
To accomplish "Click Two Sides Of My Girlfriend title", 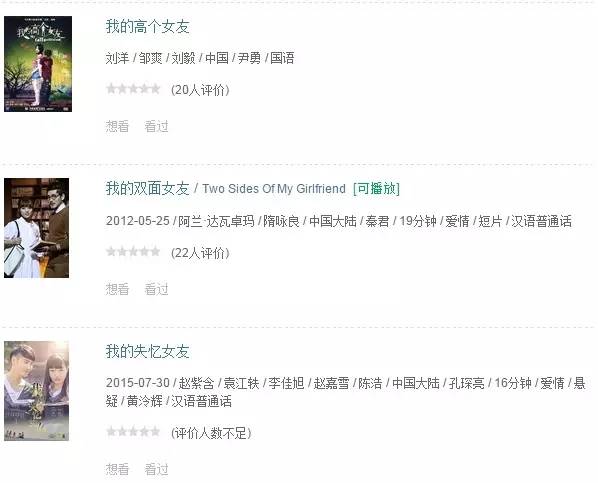I will [274, 189].
